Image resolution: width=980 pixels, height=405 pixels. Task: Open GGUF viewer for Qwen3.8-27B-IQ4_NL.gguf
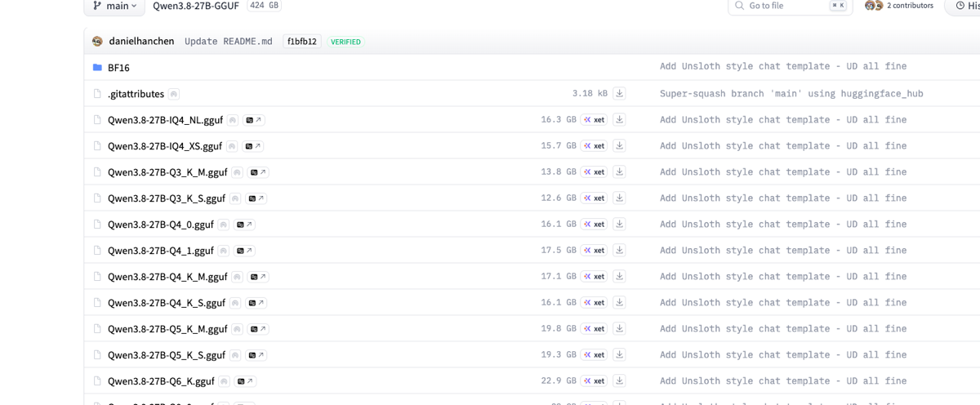click(253, 120)
